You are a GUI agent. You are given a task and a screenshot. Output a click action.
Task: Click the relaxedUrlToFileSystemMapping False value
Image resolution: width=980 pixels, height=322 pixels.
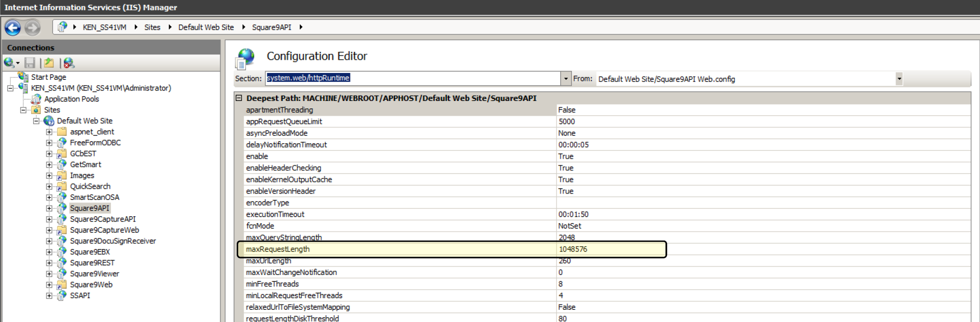point(567,307)
